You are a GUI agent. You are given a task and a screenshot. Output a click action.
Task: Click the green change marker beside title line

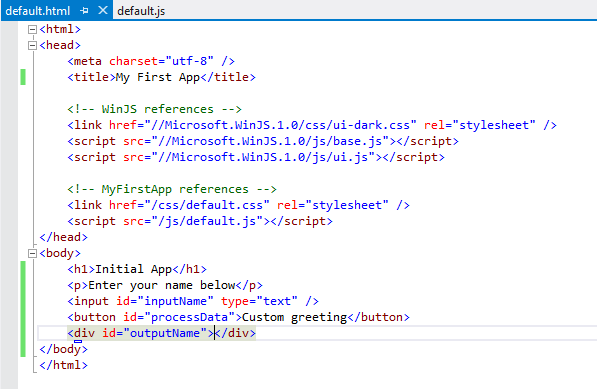click(23, 77)
